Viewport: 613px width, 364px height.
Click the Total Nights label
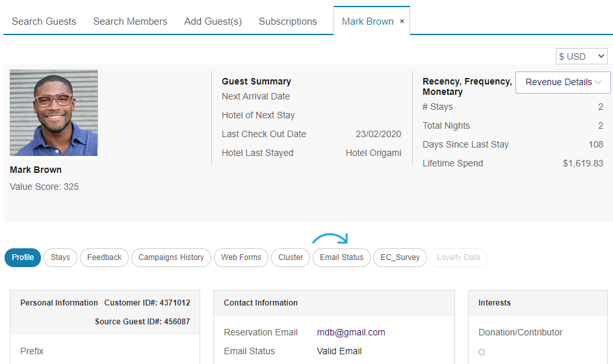tap(446, 126)
